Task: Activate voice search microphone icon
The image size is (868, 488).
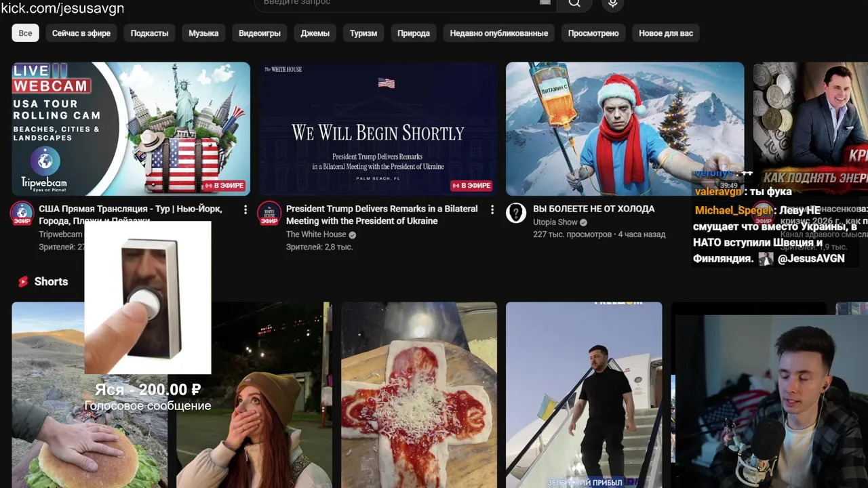Action: point(612,3)
